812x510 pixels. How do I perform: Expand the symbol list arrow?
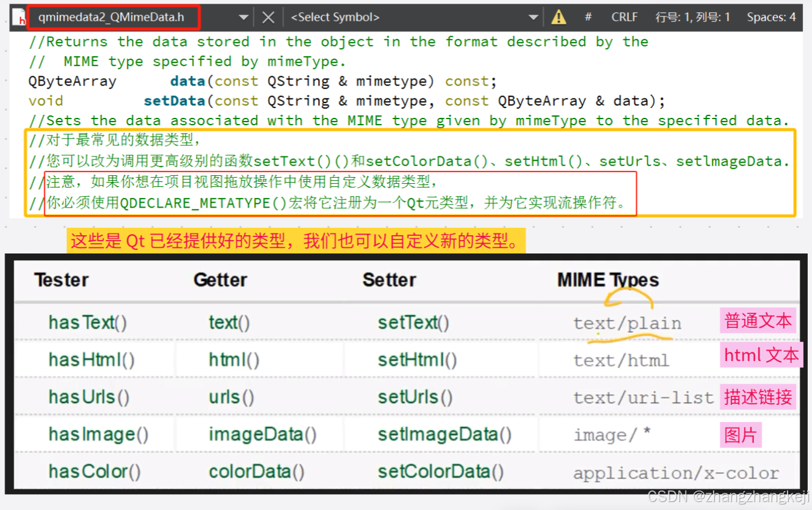[534, 18]
